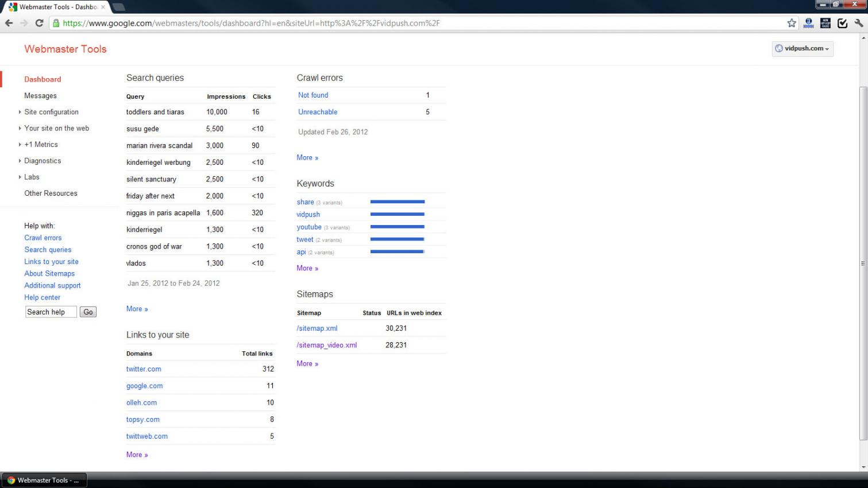Open a new tab beside Webmaster Tools tab
Image resolution: width=868 pixels, height=488 pixels.
point(119,7)
